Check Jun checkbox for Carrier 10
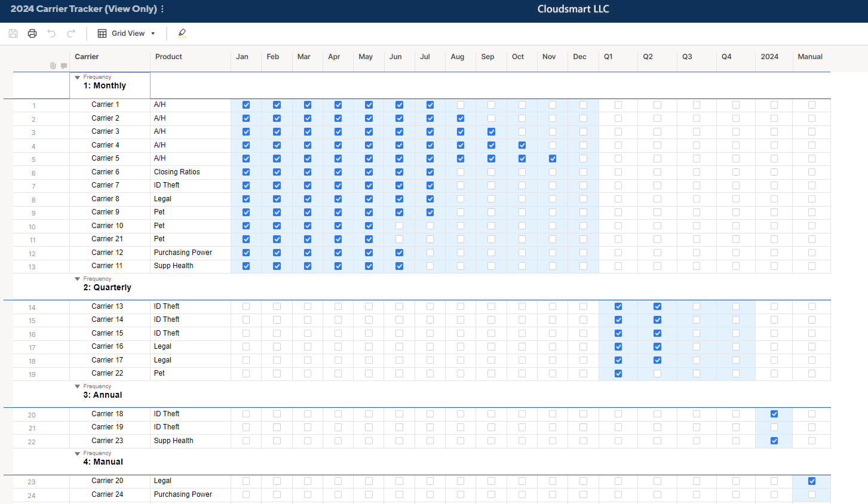Image resolution: width=868 pixels, height=504 pixels. 399,226
